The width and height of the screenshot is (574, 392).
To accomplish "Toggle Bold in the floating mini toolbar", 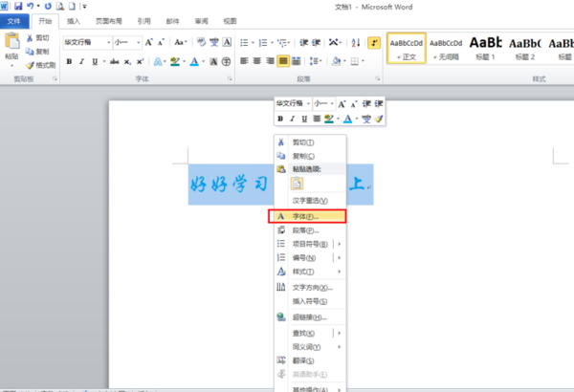I will tap(280, 119).
